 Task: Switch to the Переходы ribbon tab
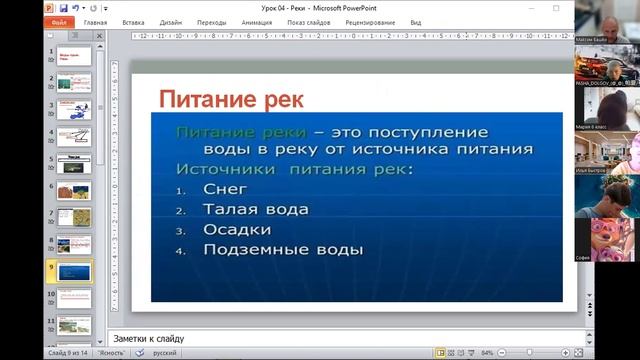tap(211, 22)
